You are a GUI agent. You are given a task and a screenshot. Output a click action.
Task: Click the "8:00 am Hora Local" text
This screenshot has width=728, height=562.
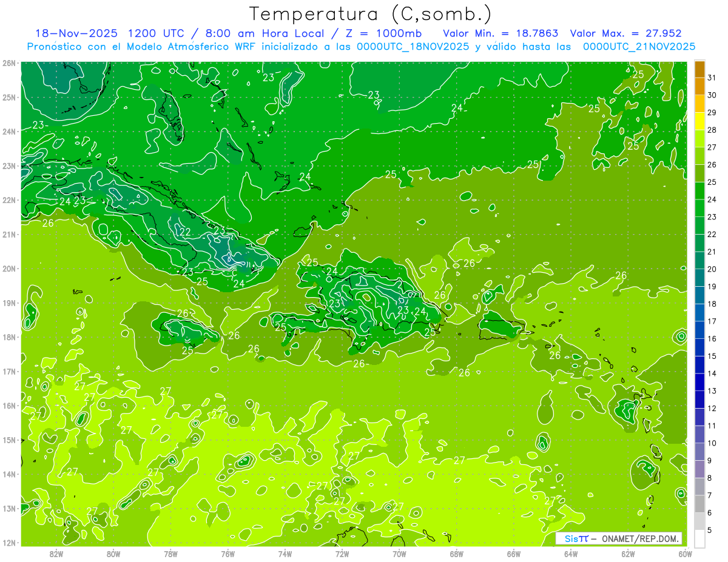265,33
